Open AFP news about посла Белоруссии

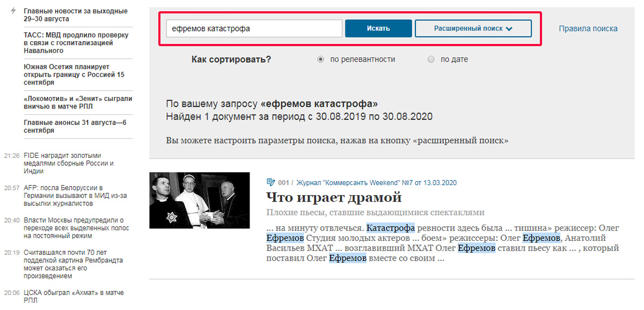[75, 196]
